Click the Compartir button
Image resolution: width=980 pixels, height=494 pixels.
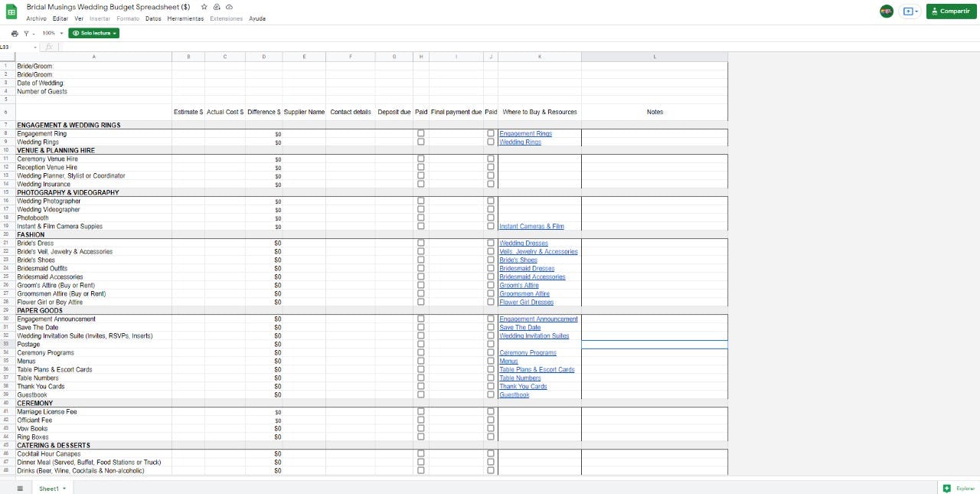click(x=951, y=11)
